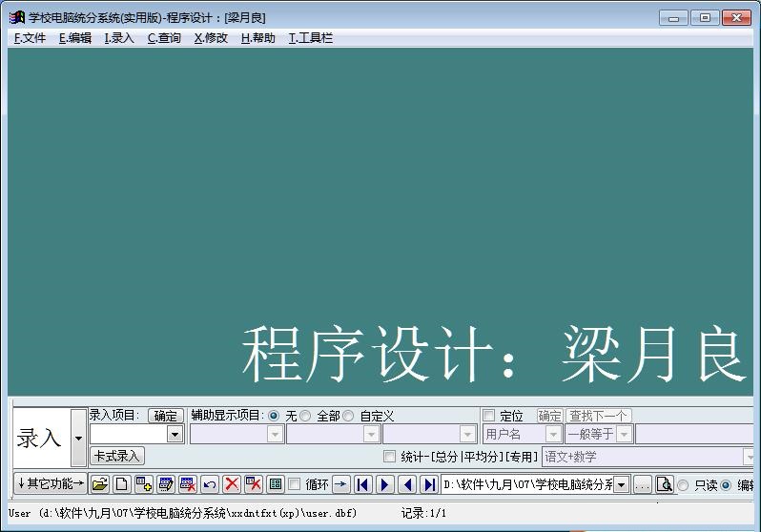Click the application icon in title bar
Viewport: 761px width, 532px height.
tap(16, 17)
